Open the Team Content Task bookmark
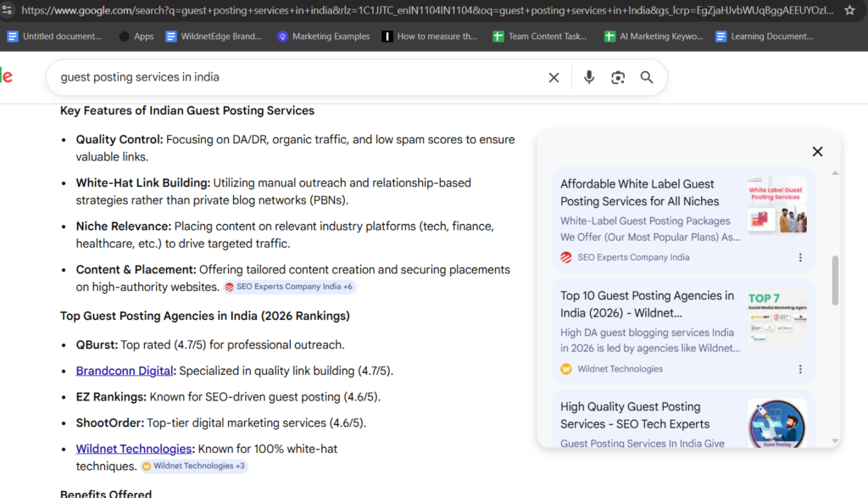The height and width of the screenshot is (498, 868). pyautogui.click(x=540, y=36)
